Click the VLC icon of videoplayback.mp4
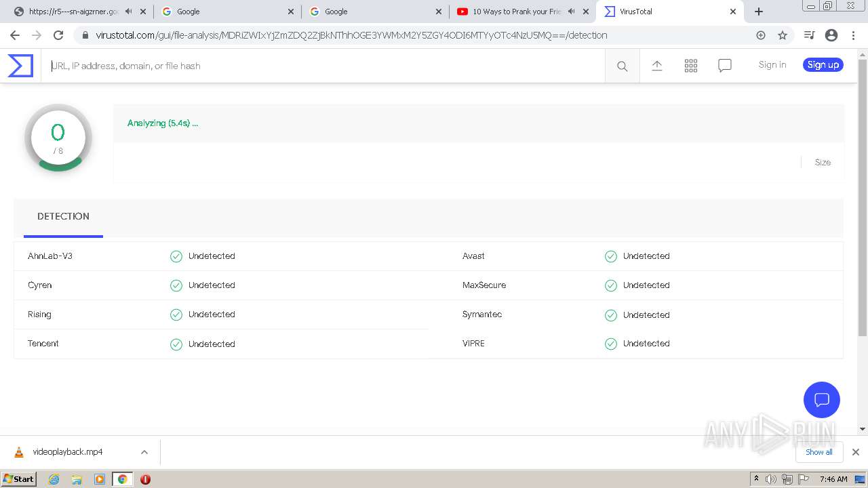Image resolution: width=868 pixels, height=488 pixels. coord(19,452)
